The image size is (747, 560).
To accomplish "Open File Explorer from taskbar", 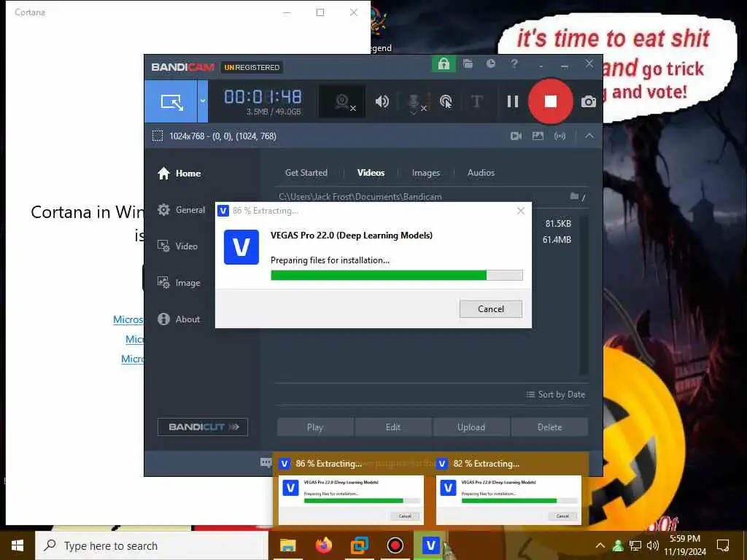I will 287,545.
